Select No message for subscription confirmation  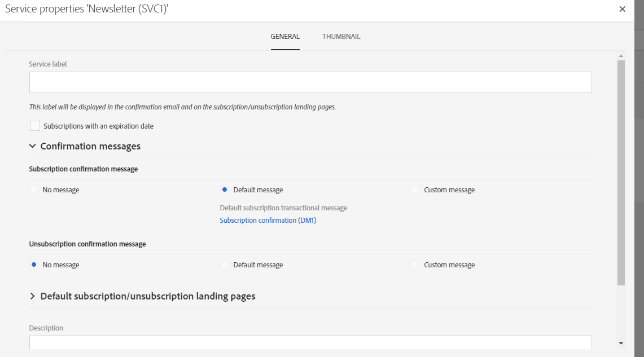[34, 190]
